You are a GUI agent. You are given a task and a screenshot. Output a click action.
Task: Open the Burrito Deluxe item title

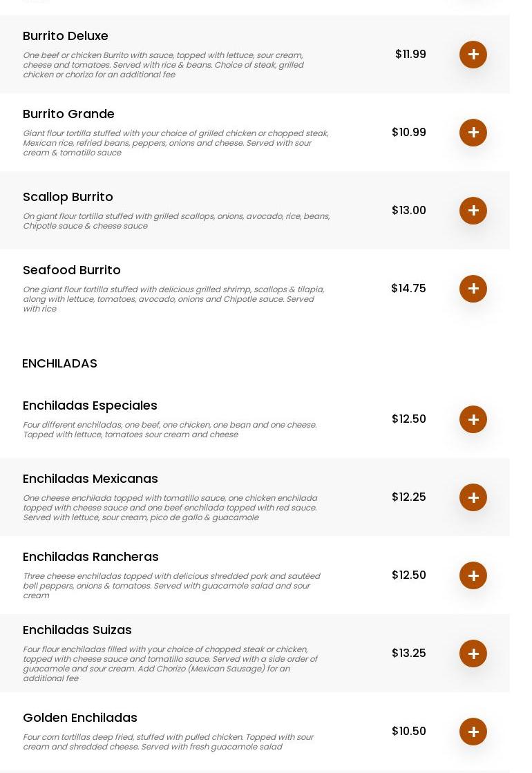pyautogui.click(x=65, y=36)
